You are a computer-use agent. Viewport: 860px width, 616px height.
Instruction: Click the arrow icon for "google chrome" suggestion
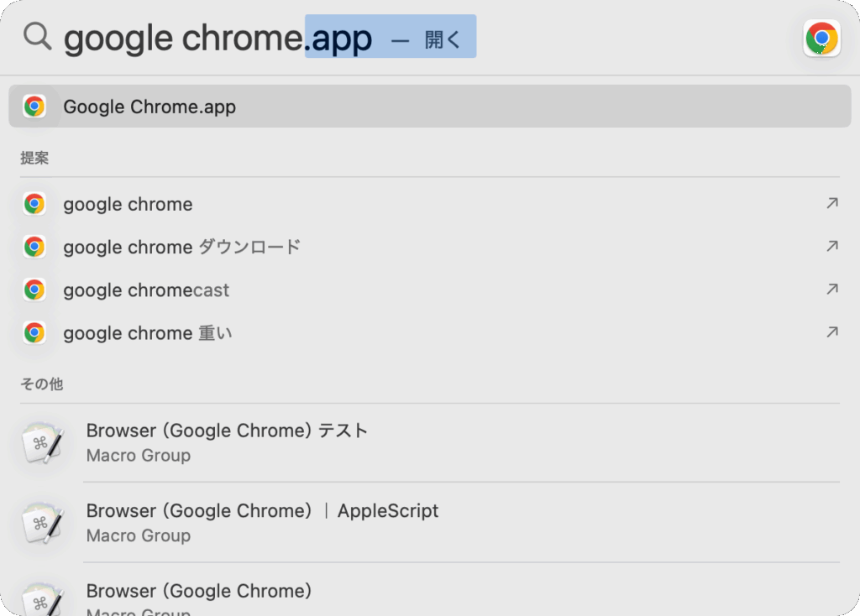pos(831,203)
